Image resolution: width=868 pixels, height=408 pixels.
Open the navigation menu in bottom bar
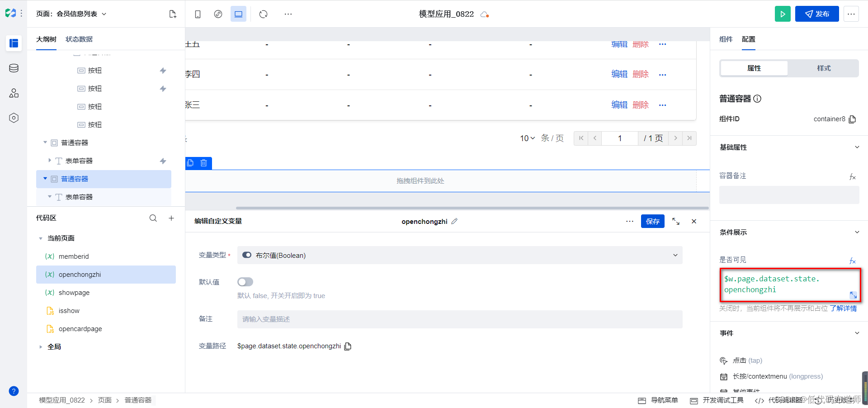click(658, 400)
